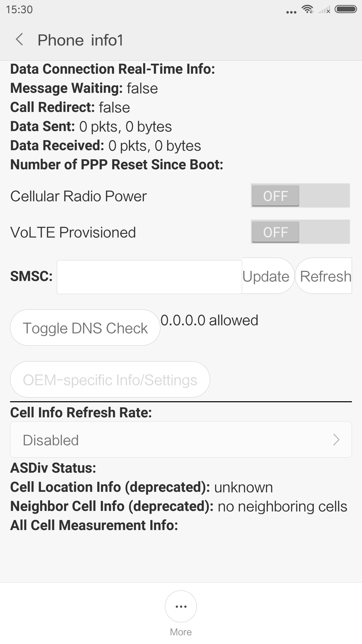Click the chevron arrow in Disabled row

pyautogui.click(x=336, y=440)
